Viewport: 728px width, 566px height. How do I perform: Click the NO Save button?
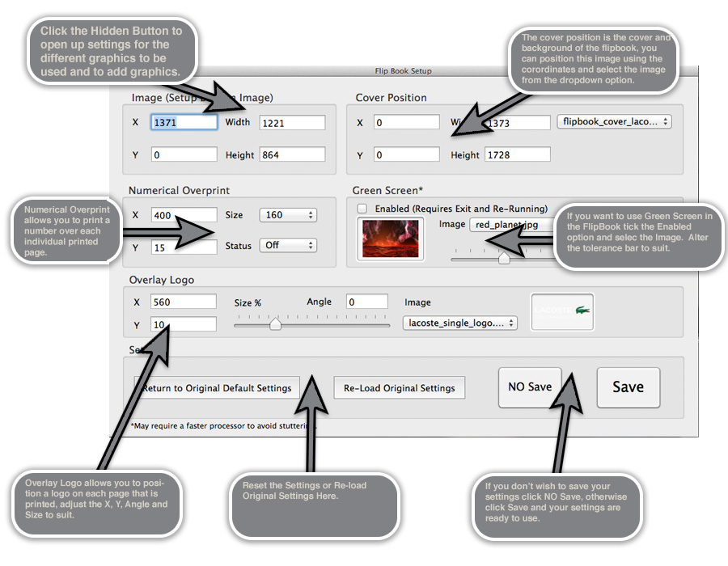530,387
